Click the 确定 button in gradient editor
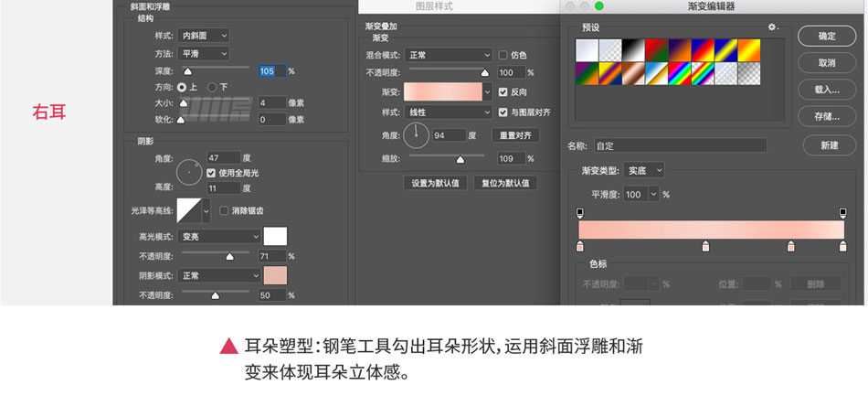Screen dimensions: 868x406 click(827, 36)
